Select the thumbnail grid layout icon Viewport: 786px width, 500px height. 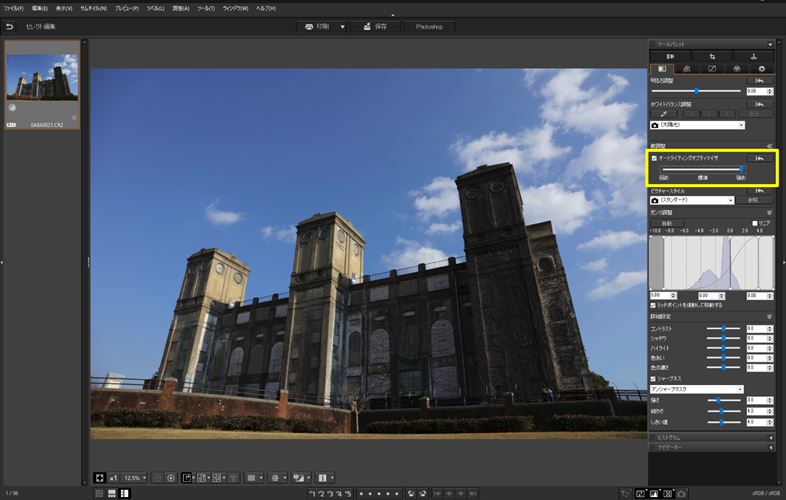tap(99, 493)
